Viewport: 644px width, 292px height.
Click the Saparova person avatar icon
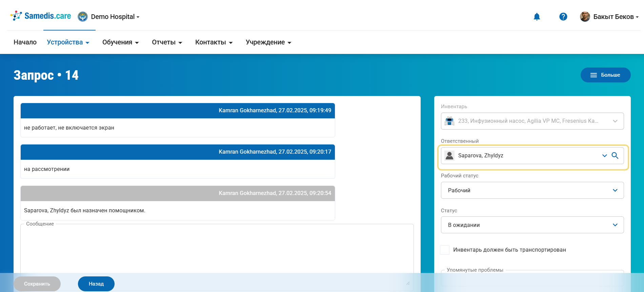[x=449, y=156]
